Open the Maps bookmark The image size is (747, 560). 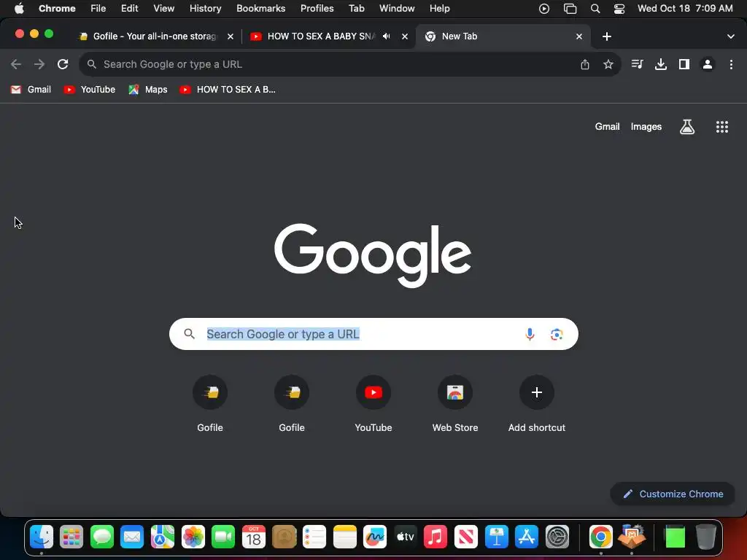(x=148, y=90)
